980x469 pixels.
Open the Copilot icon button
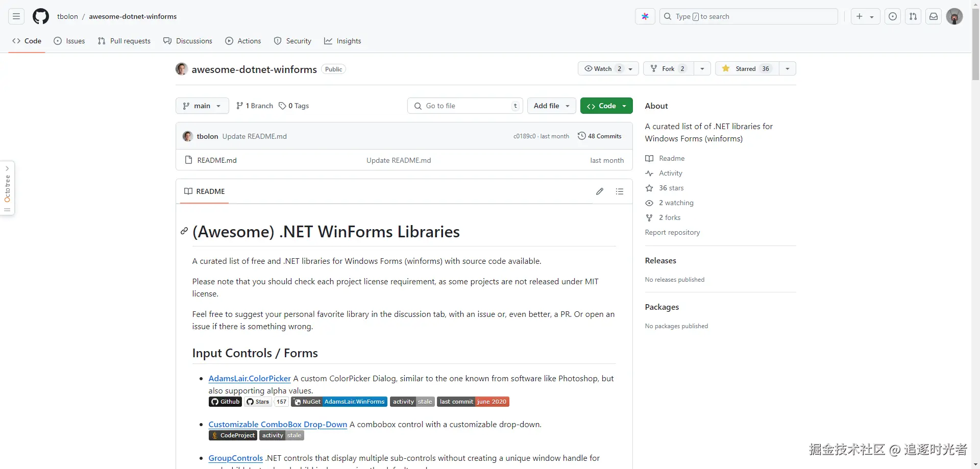pyautogui.click(x=645, y=16)
